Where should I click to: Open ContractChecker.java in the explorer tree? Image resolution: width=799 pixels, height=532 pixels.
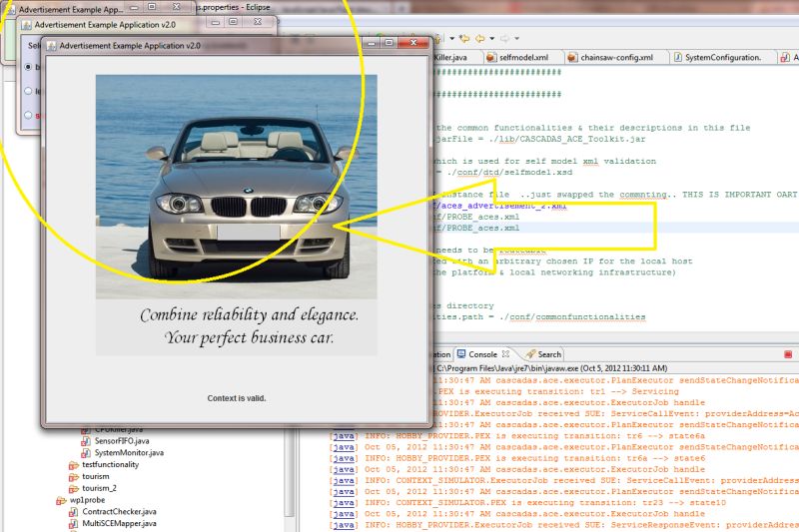click(119, 512)
